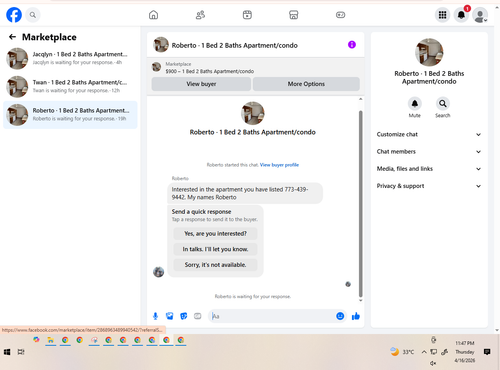Expand Customize chat section

(x=429, y=134)
